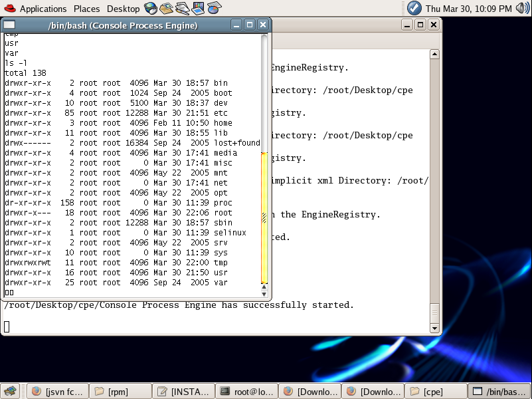Viewport: 532px width, 399px height.
Task: Launch the OpenOffice Writer panel icon
Action: 182,9
